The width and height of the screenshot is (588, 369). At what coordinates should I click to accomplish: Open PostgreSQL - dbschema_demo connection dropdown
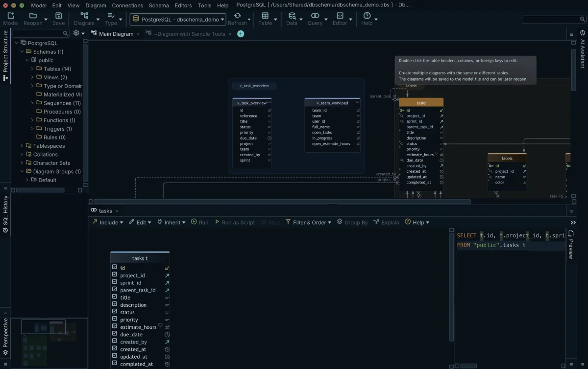tap(178, 20)
